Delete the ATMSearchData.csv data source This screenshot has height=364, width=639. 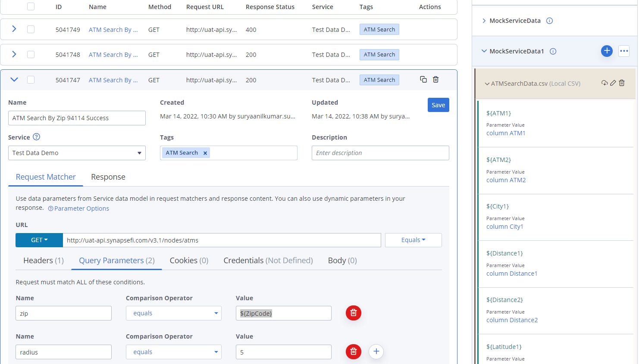(622, 83)
